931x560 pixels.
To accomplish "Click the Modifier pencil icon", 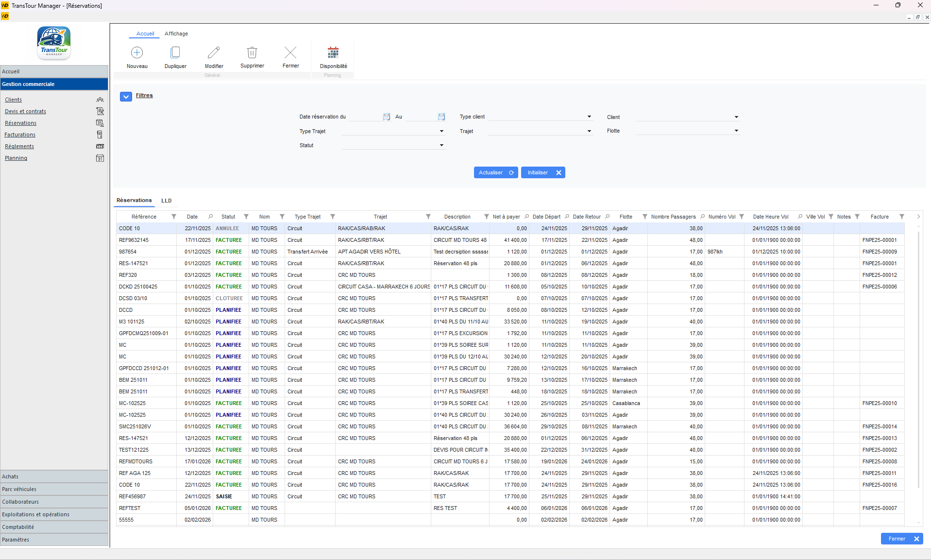I will 214,52.
